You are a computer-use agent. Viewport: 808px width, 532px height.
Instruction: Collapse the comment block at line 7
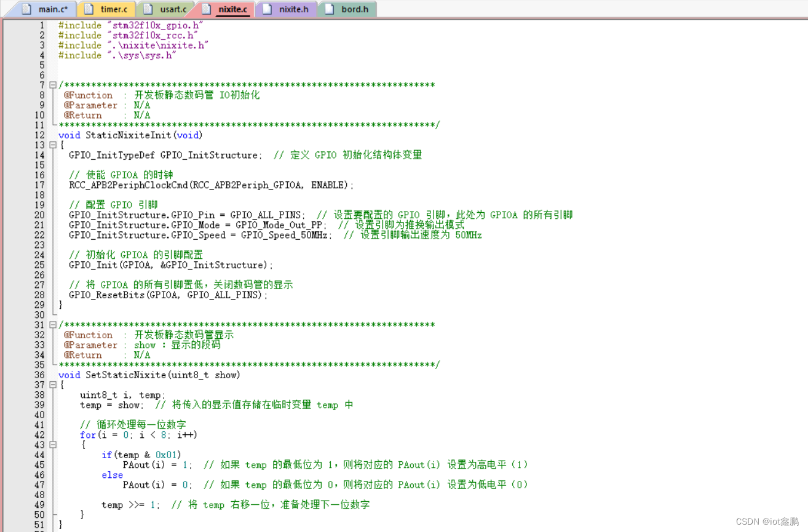point(53,85)
